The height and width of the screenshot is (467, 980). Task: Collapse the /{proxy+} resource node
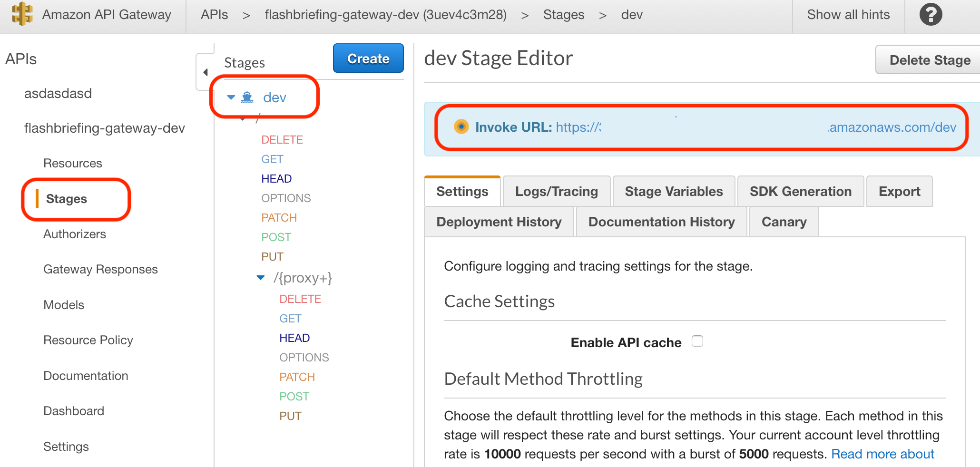261,278
